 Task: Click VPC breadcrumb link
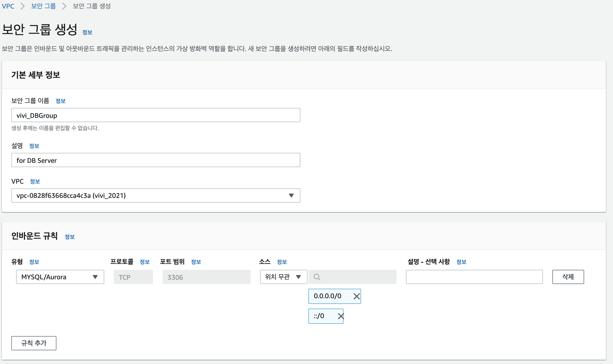8,6
